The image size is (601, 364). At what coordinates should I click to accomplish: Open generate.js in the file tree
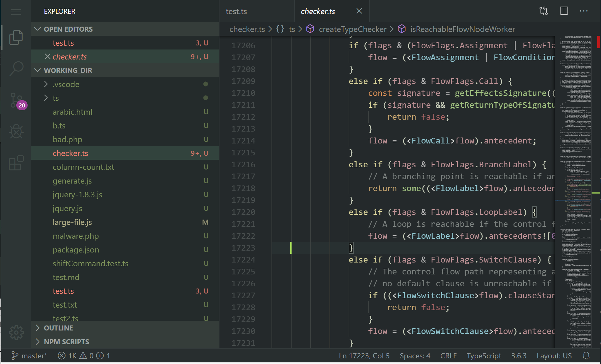pyautogui.click(x=125, y=181)
